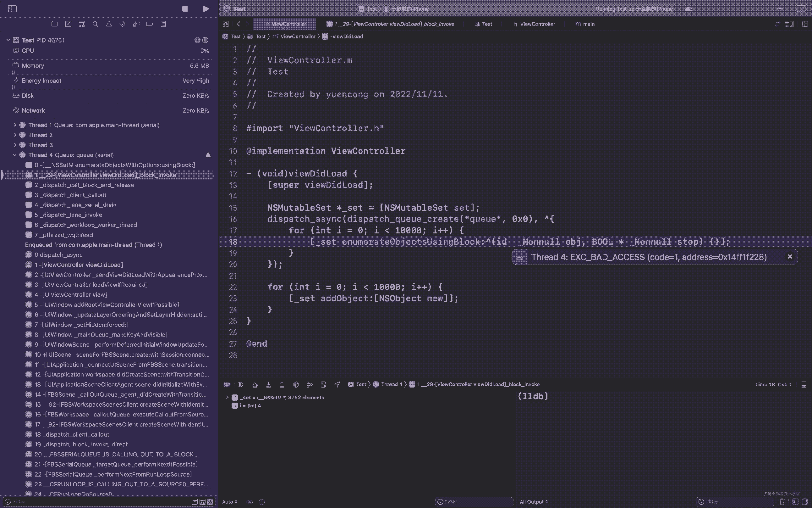
Task: Open Debug Memory Graph
Action: point(310,384)
